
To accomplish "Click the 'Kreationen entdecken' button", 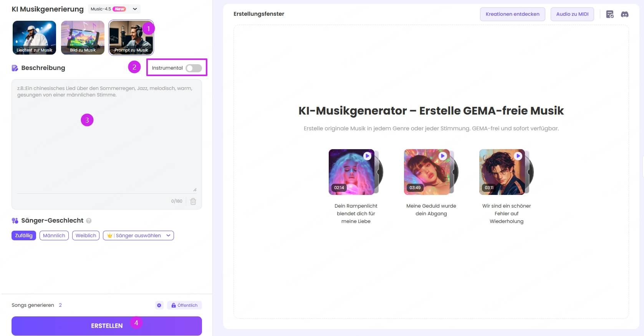I will point(512,14).
